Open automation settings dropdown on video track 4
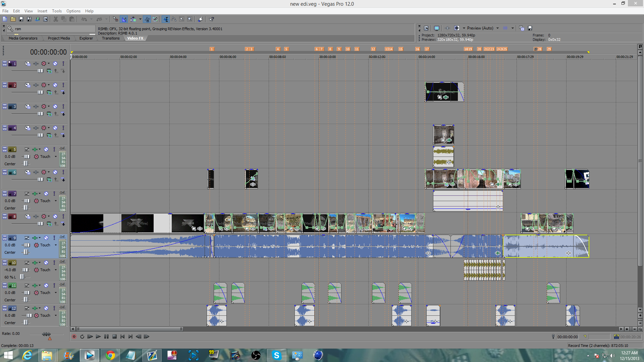The image size is (644, 362). 49,128
